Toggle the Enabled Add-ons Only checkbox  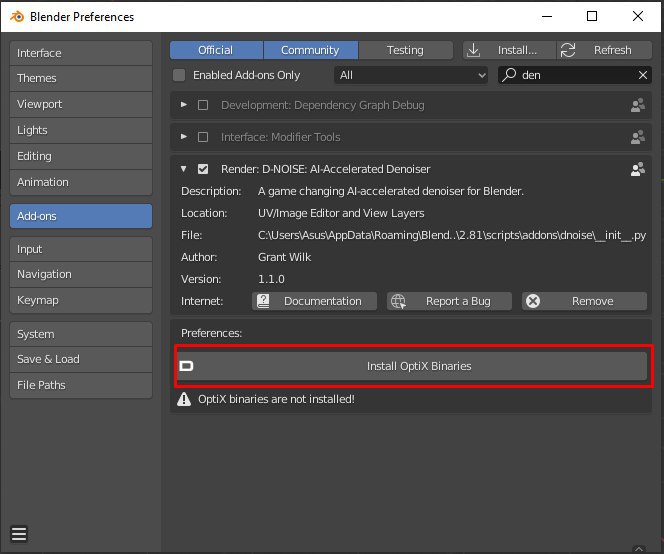click(179, 75)
